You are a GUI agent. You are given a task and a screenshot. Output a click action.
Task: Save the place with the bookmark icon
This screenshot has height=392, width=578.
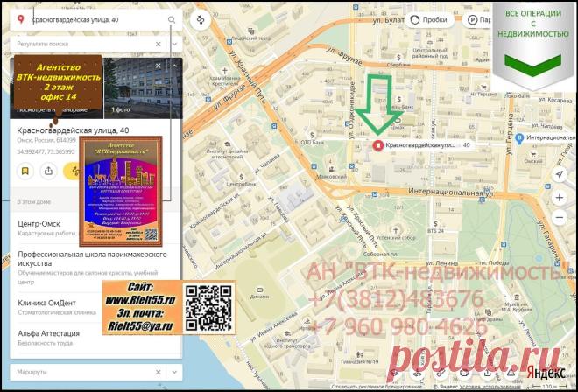coord(25,171)
